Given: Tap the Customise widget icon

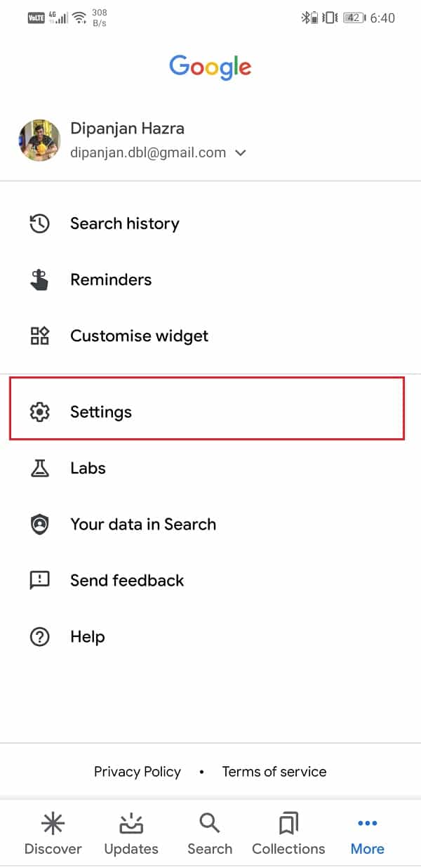Looking at the screenshot, I should [x=39, y=336].
